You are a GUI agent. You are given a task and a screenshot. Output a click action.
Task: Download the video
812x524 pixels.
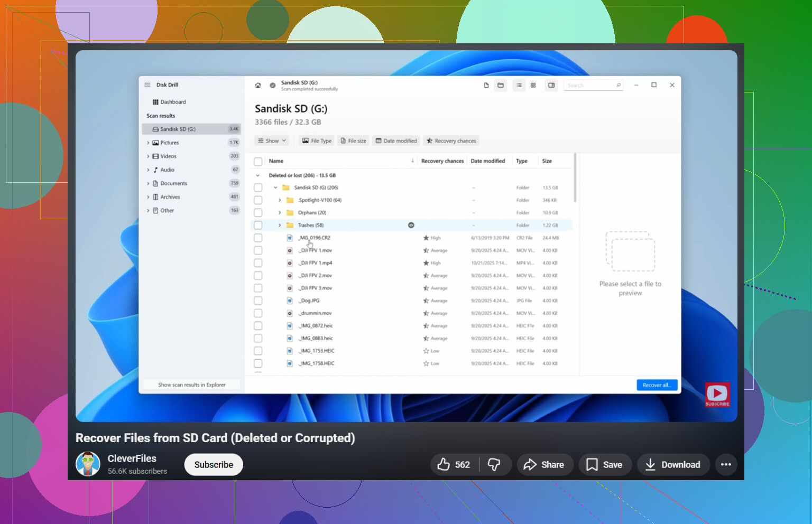[x=673, y=464]
